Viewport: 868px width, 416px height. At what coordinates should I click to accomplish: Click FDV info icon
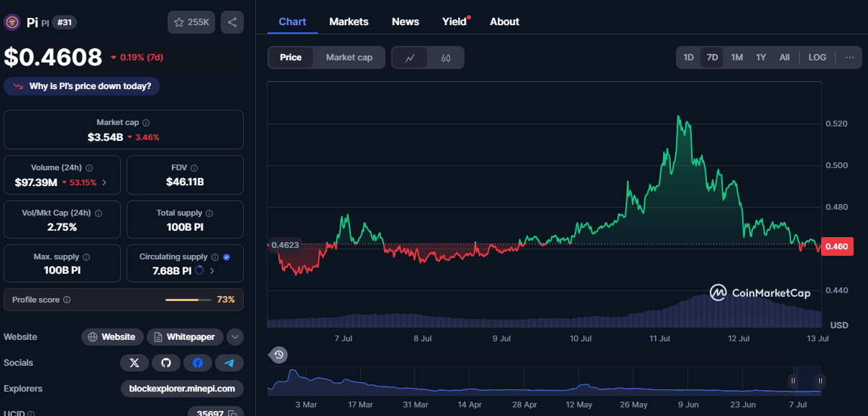(194, 168)
